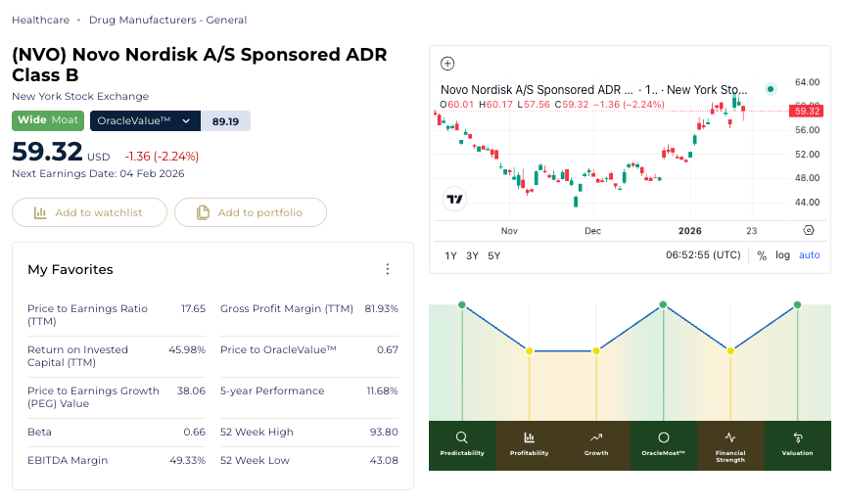Toggle auto scale on chart

click(810, 255)
